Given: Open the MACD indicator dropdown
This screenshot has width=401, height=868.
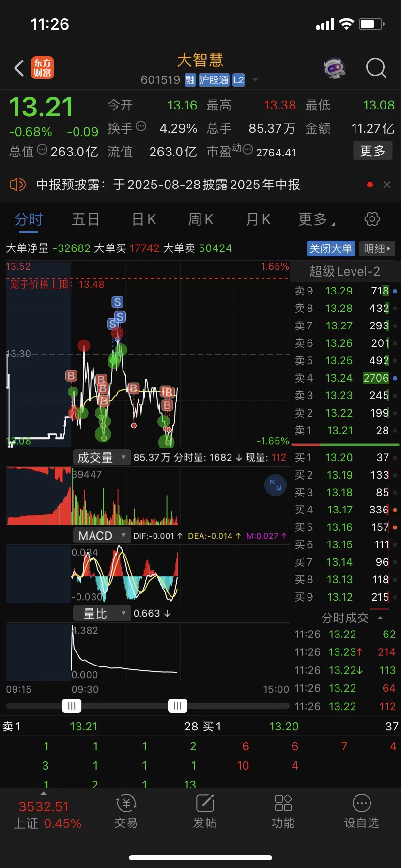Looking at the screenshot, I should (102, 535).
